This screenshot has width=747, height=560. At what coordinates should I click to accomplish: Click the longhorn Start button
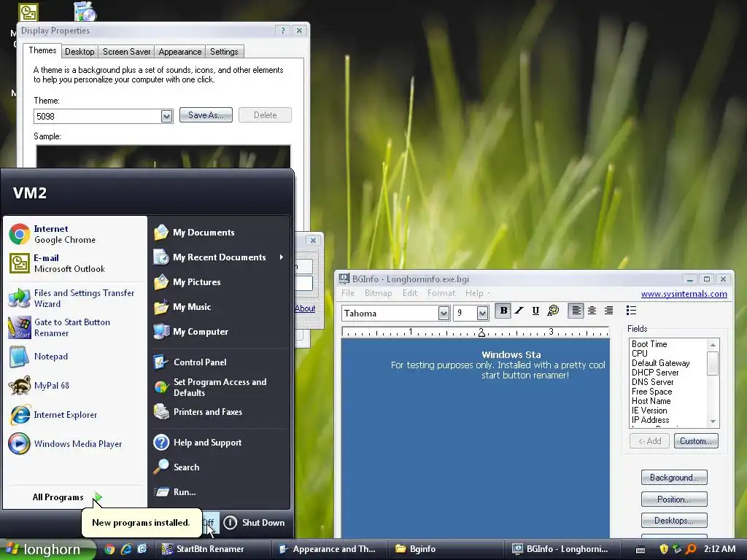tap(48, 549)
